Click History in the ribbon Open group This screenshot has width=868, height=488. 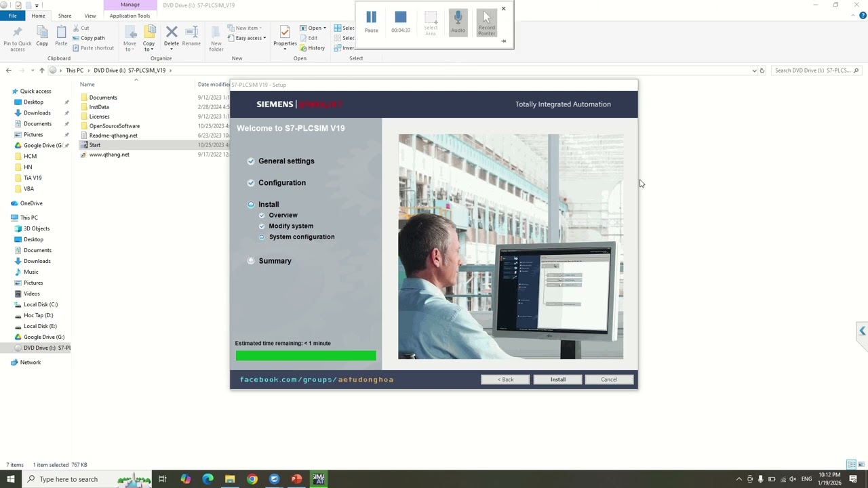pyautogui.click(x=313, y=48)
